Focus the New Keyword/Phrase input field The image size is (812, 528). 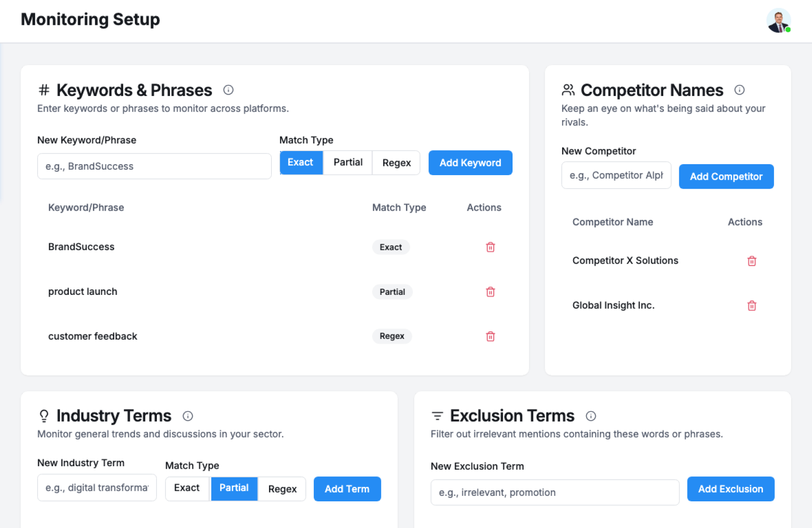coord(154,166)
